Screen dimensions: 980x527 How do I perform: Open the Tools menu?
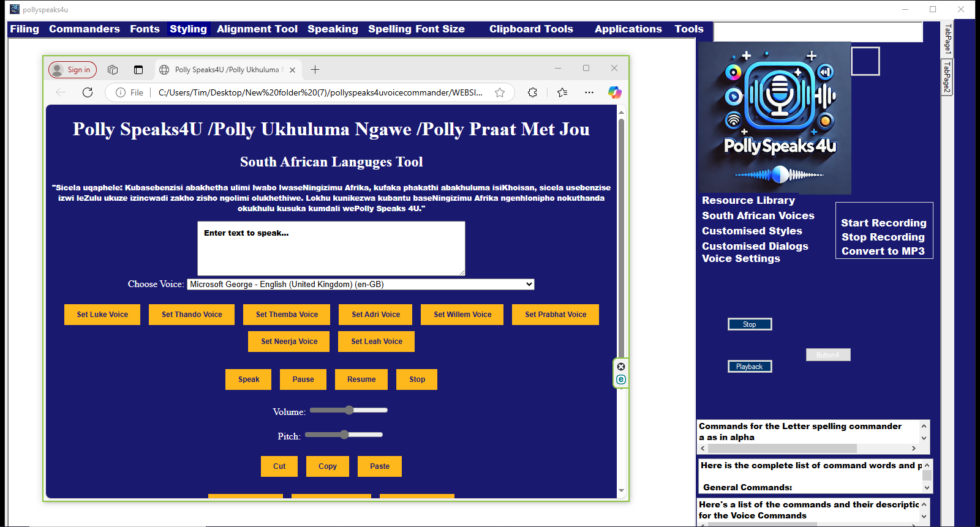[689, 29]
